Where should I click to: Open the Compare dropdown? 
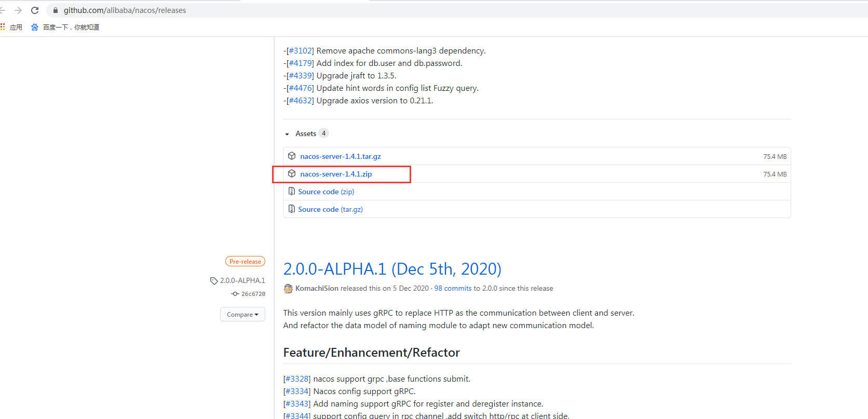click(242, 314)
